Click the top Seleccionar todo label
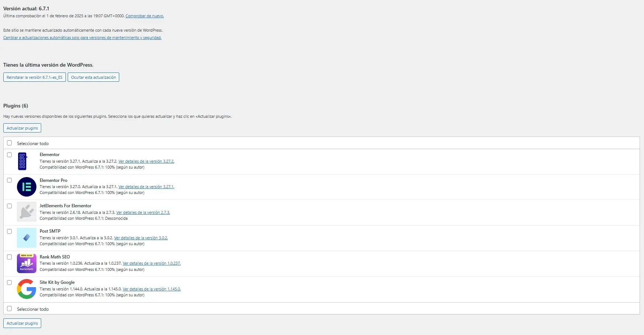This screenshot has height=335, width=644. (33, 144)
